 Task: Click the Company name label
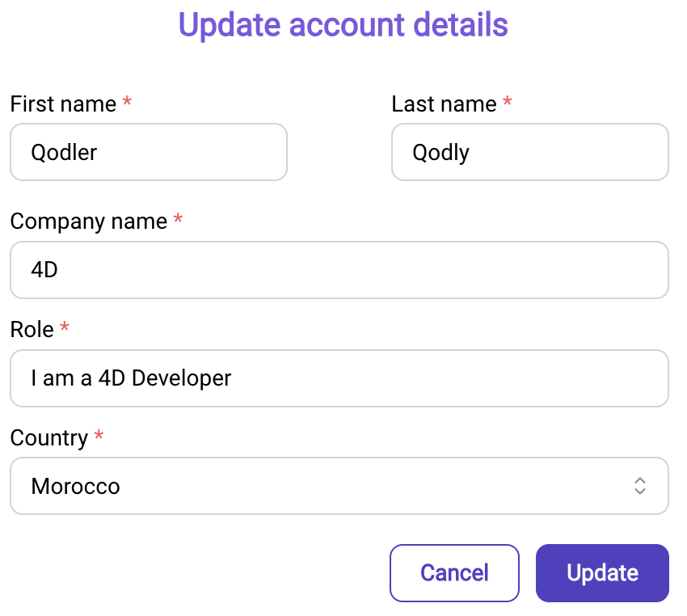coord(89,222)
